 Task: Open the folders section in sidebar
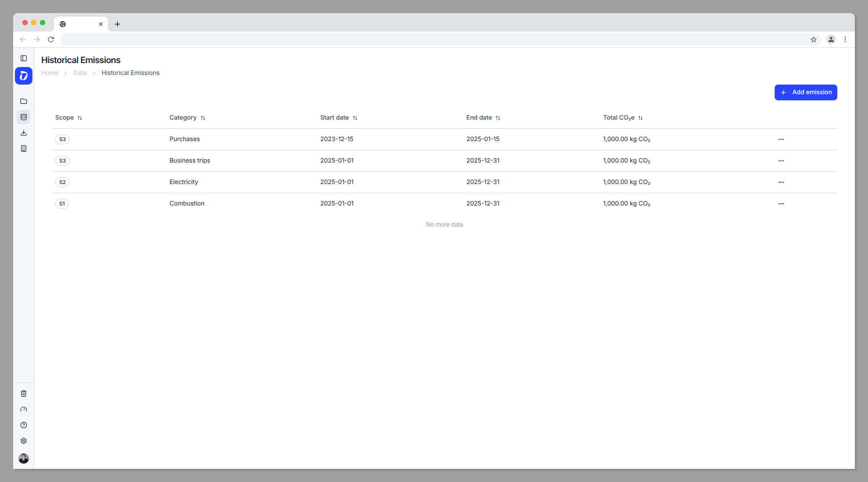coord(24,101)
